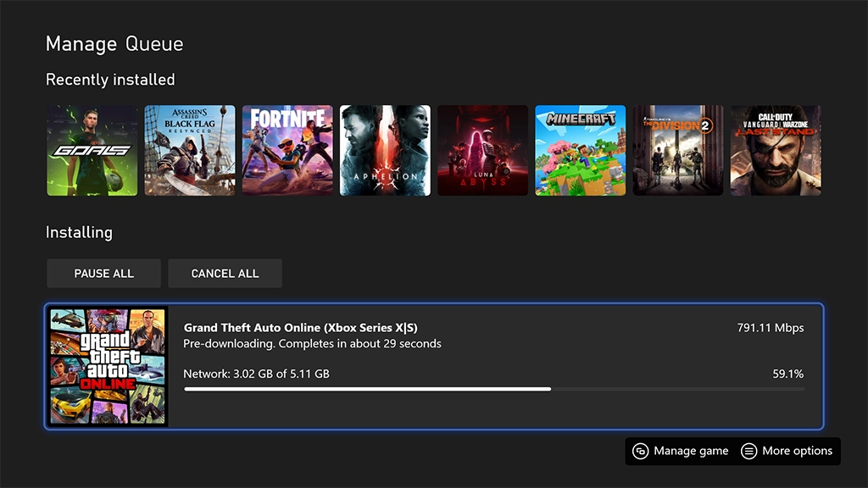Click the More options menu icon

tap(748, 451)
